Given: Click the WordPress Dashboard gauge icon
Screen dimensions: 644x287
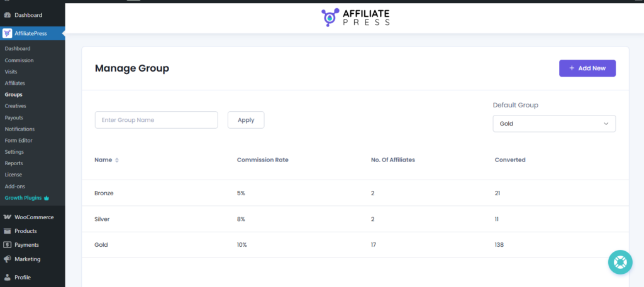Looking at the screenshot, I should pos(8,15).
